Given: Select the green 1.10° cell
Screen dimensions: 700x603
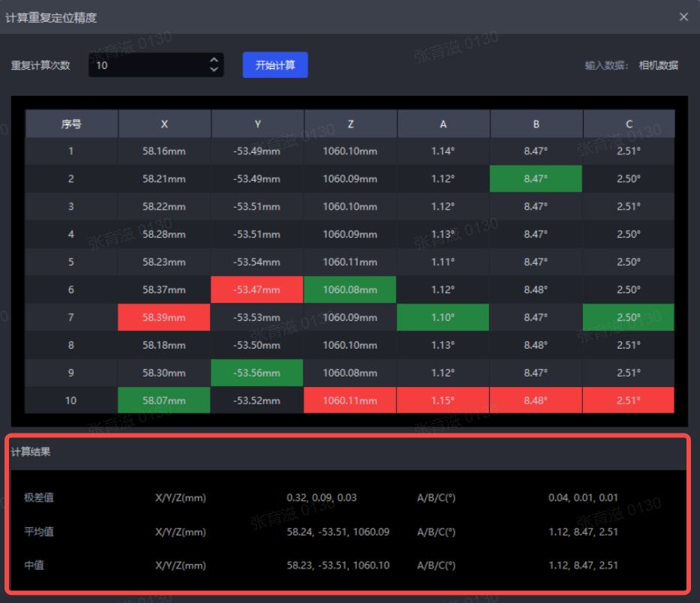Looking at the screenshot, I should [x=443, y=317].
